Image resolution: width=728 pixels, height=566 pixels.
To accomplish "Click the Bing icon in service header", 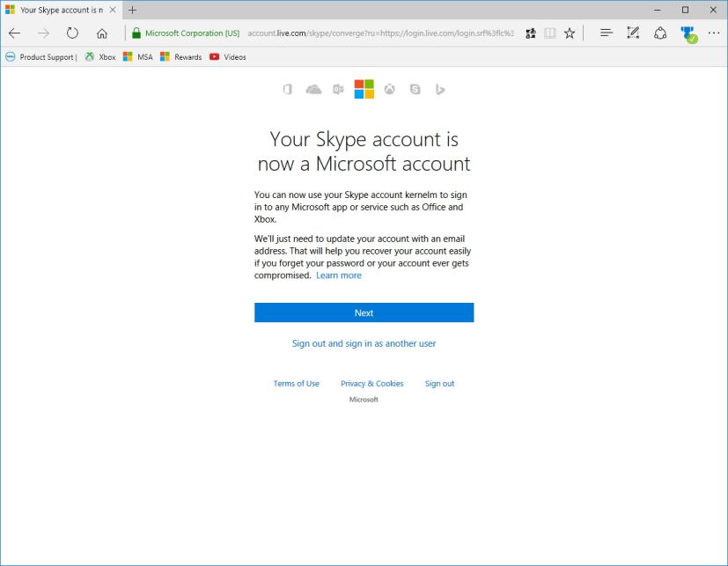I will [439, 89].
